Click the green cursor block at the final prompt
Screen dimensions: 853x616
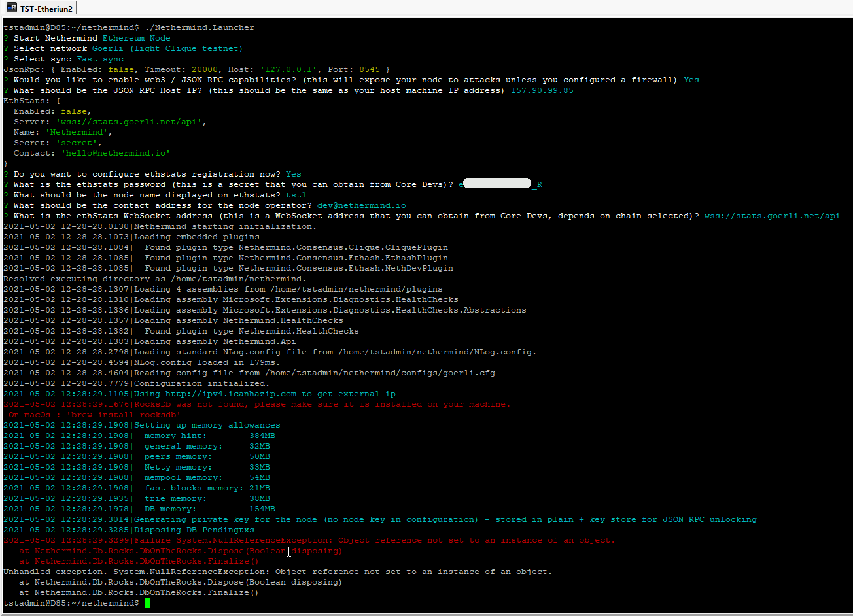point(147,603)
